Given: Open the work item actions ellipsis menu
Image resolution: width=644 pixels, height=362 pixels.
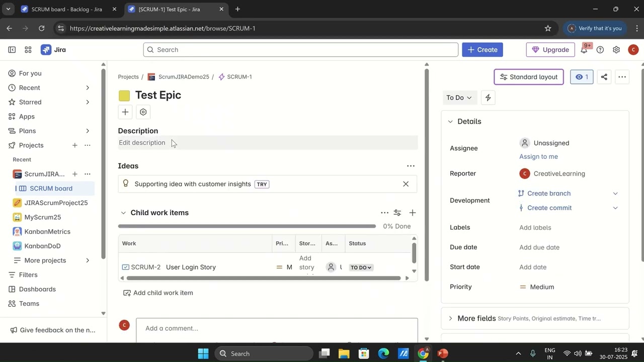Looking at the screenshot, I should pyautogui.click(x=622, y=77).
